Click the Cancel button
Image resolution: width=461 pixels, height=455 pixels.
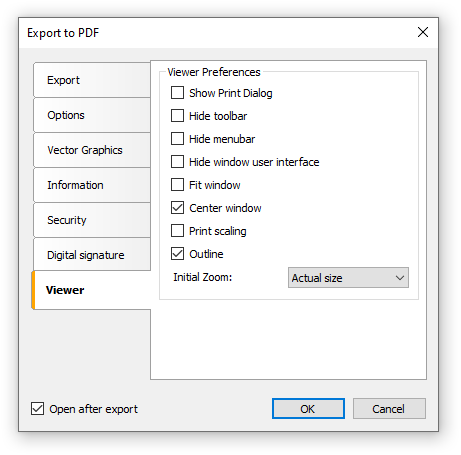click(389, 409)
